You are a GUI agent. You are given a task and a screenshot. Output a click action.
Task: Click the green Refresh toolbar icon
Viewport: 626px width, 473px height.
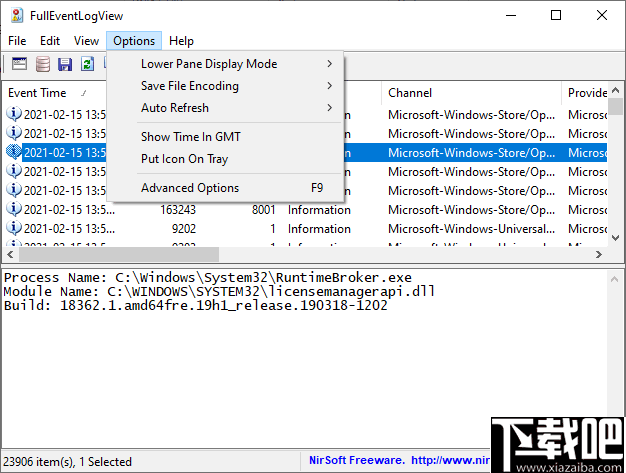tap(87, 64)
